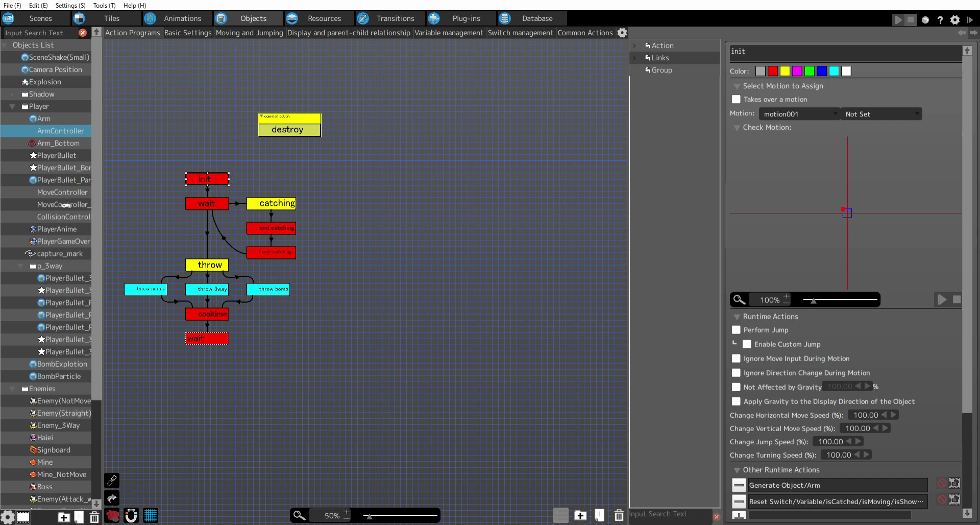This screenshot has height=525, width=980.
Task: Enable the Takes over a motion checkbox
Action: (736, 99)
